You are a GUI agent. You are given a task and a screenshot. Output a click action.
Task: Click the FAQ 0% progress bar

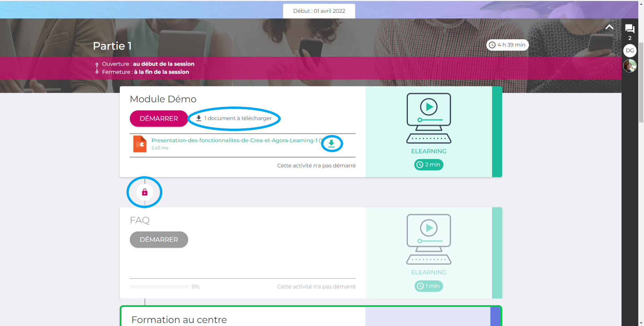tap(159, 287)
